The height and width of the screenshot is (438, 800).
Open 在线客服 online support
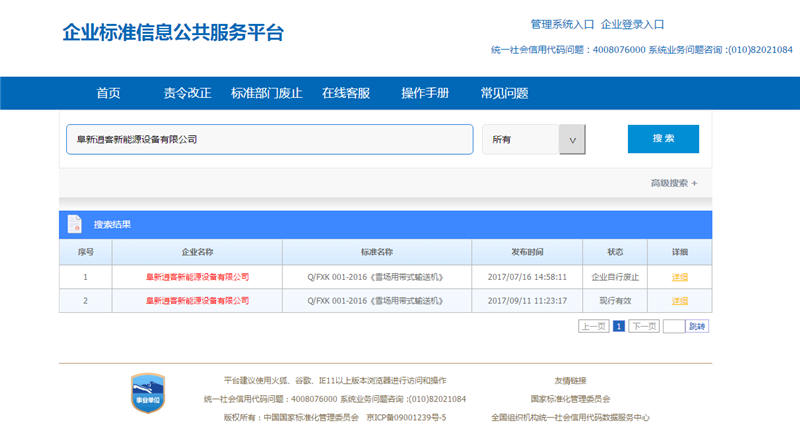(x=346, y=93)
